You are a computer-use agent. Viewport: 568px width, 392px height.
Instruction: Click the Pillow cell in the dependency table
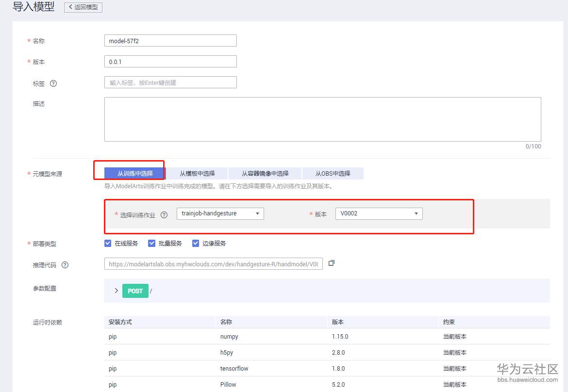(x=228, y=384)
